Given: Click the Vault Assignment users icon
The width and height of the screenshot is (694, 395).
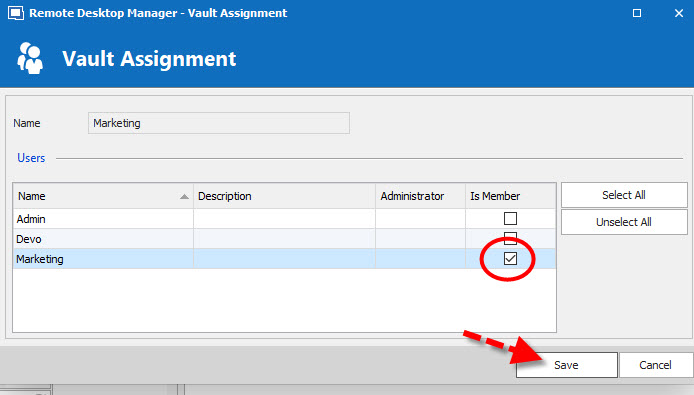Looking at the screenshot, I should 30,58.
